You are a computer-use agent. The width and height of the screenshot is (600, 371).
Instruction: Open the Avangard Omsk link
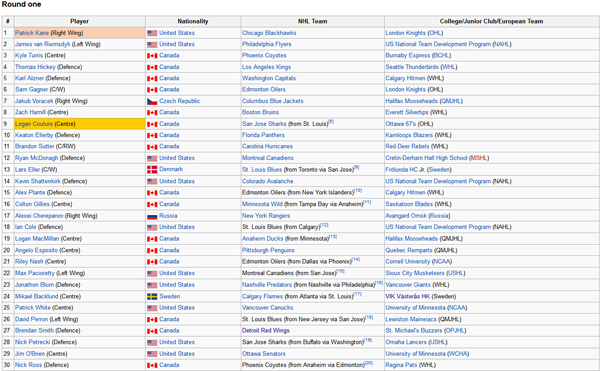[406, 216]
